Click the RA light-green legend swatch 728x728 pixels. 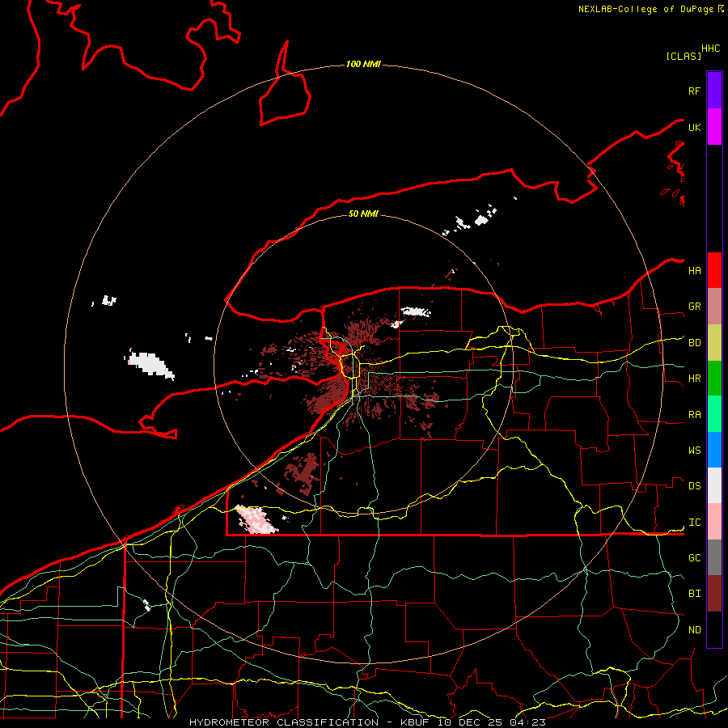[x=714, y=414]
